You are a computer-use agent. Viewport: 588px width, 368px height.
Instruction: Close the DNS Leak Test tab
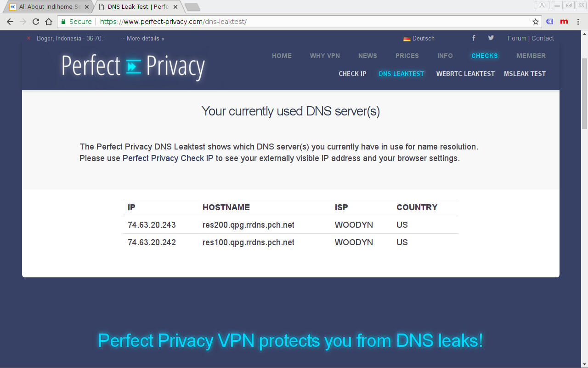tap(176, 7)
